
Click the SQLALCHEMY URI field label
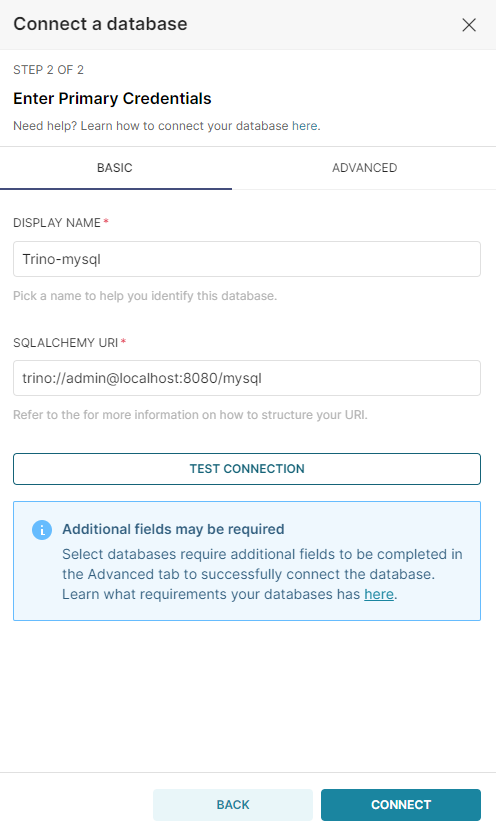click(66, 342)
